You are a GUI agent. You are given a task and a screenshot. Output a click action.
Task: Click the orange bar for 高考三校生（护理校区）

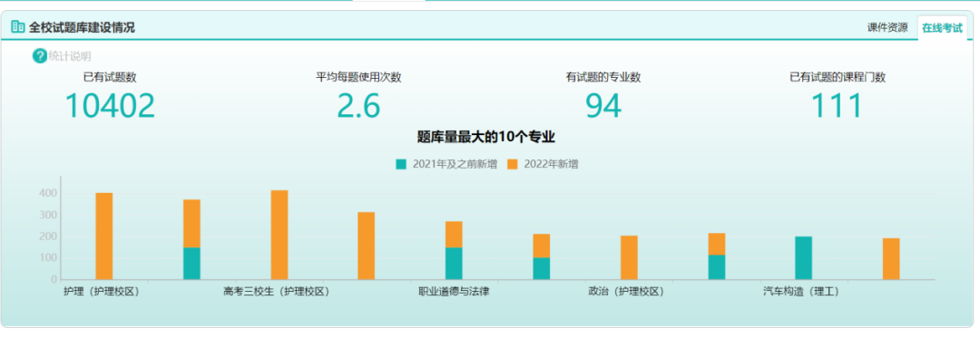[x=279, y=235]
